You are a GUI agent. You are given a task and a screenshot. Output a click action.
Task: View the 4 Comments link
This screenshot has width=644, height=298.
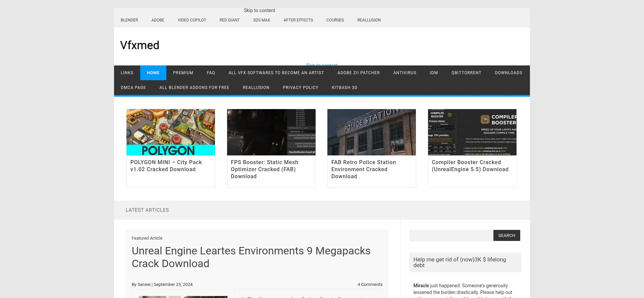tap(370, 285)
